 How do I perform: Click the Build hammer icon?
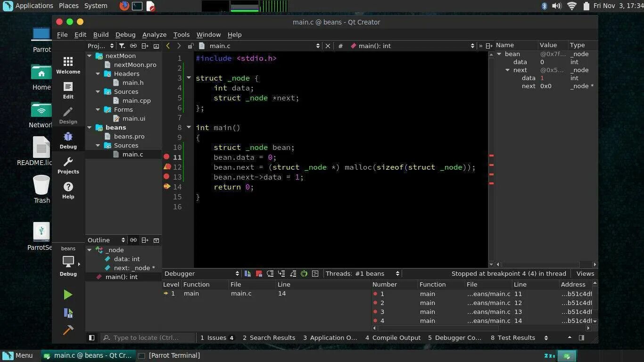[x=68, y=330]
